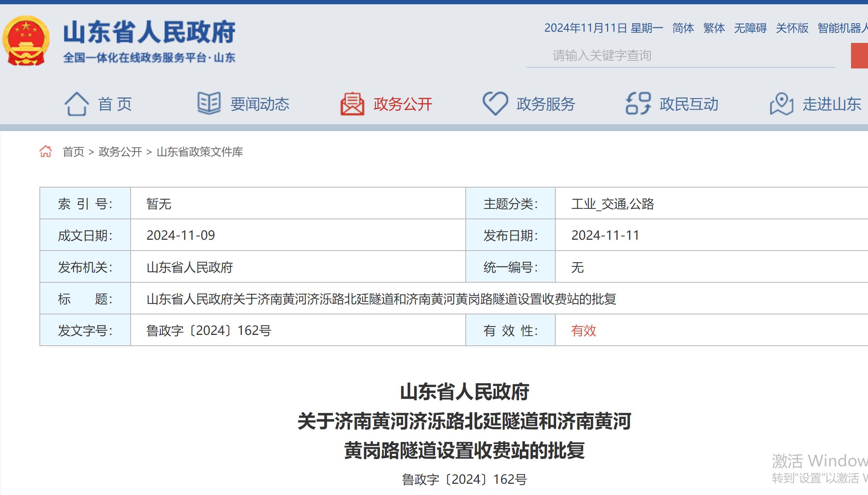Click the red envelope icon for 政务公开
Viewport: 868px width, 495px height.
click(x=352, y=104)
